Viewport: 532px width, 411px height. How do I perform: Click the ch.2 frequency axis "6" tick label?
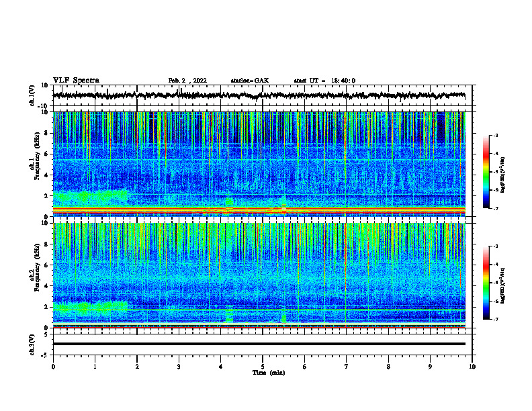coord(46,265)
